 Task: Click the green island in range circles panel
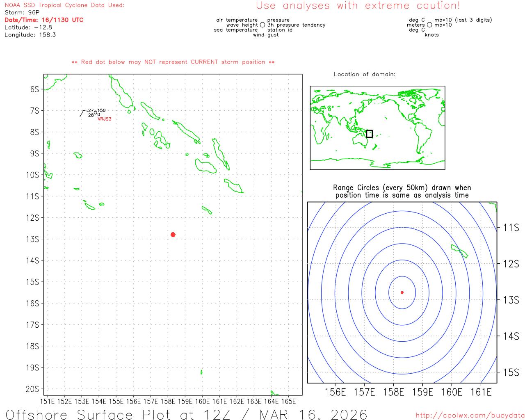coord(459,250)
